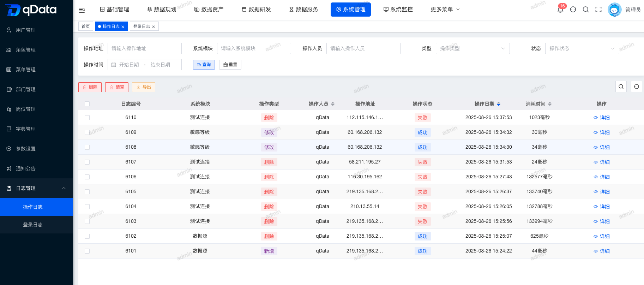Open the 操作状态 dropdown
This screenshot has height=285, width=644.
[582, 48]
